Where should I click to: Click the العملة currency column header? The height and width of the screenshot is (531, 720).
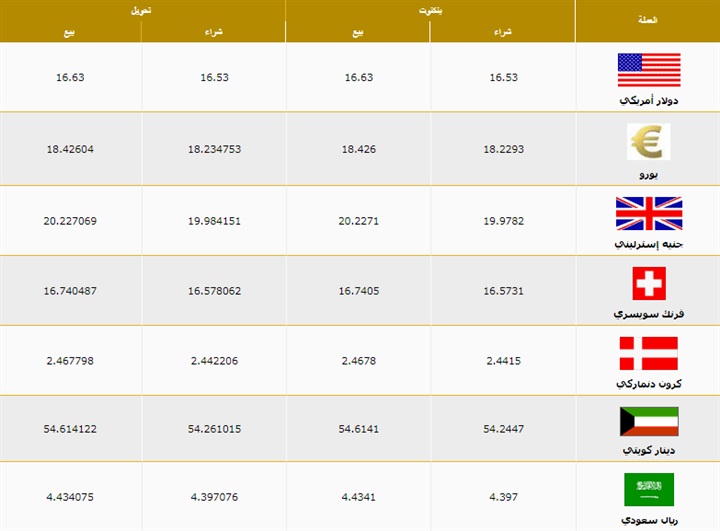[647, 20]
